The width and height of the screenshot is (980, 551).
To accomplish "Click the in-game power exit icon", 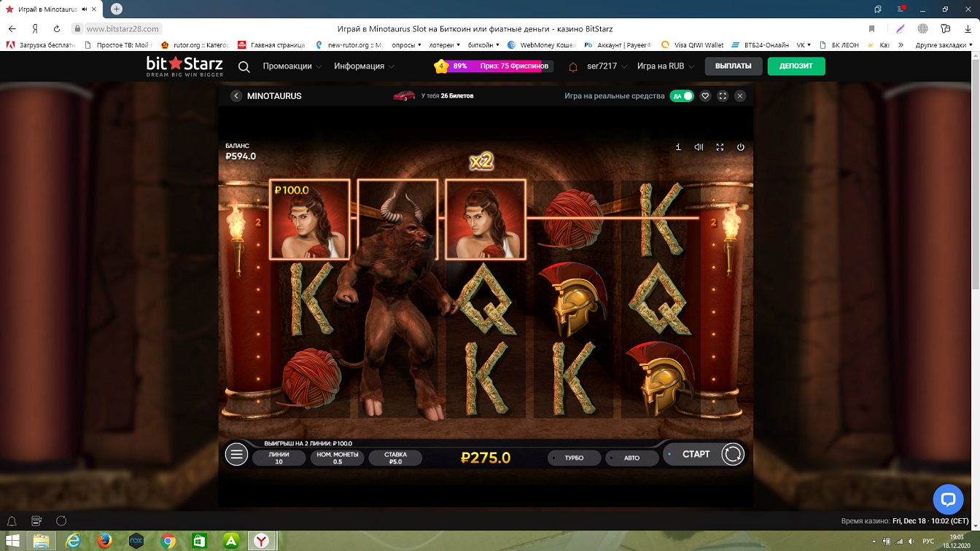I will coord(741,147).
